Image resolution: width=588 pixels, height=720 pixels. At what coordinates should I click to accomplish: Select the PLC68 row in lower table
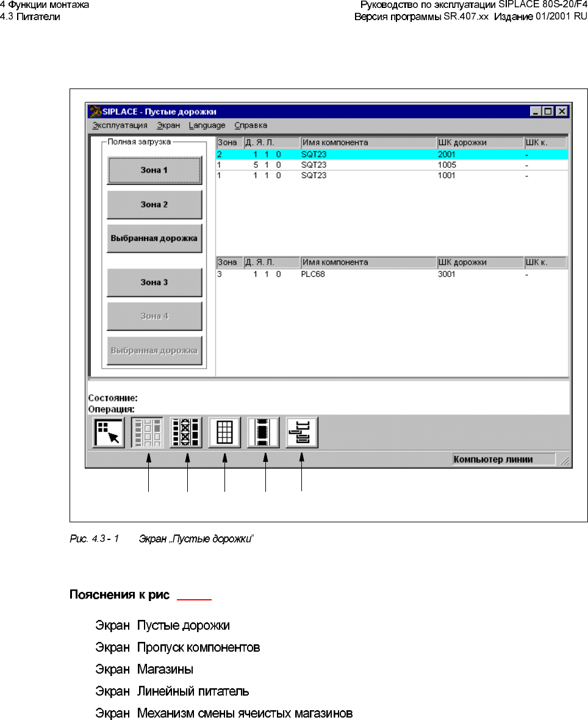(392, 274)
